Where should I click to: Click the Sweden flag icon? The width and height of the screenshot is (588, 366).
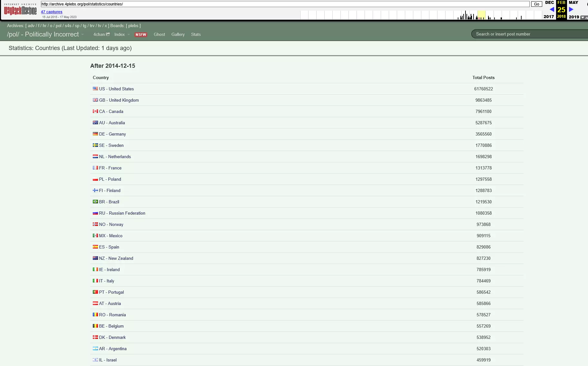pyautogui.click(x=95, y=145)
